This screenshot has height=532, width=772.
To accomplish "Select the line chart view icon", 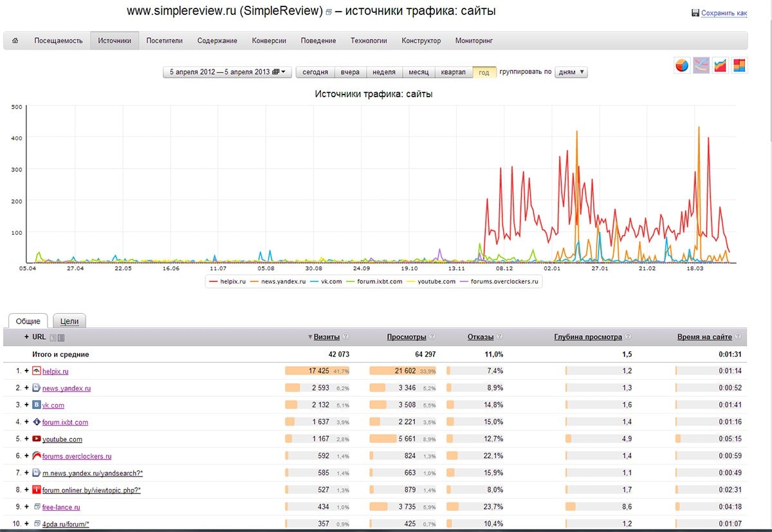I will point(701,65).
